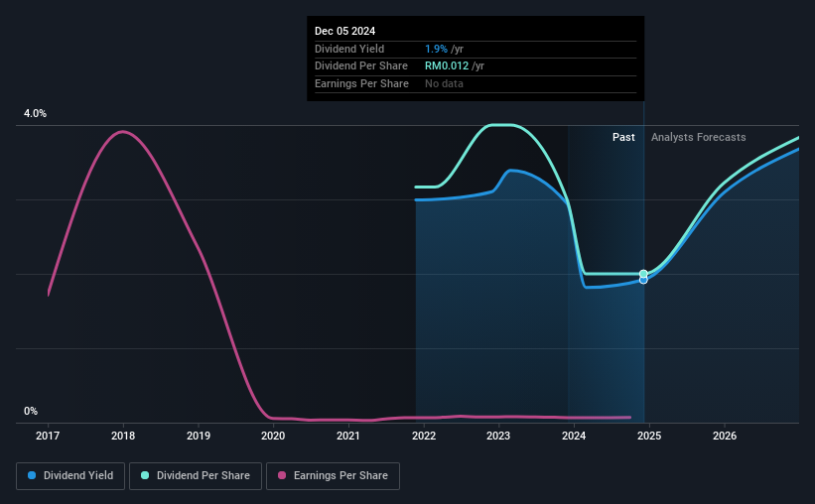Screen dimensions: 815x504
Task: Click the 2026 x-axis label
Action: pos(725,436)
